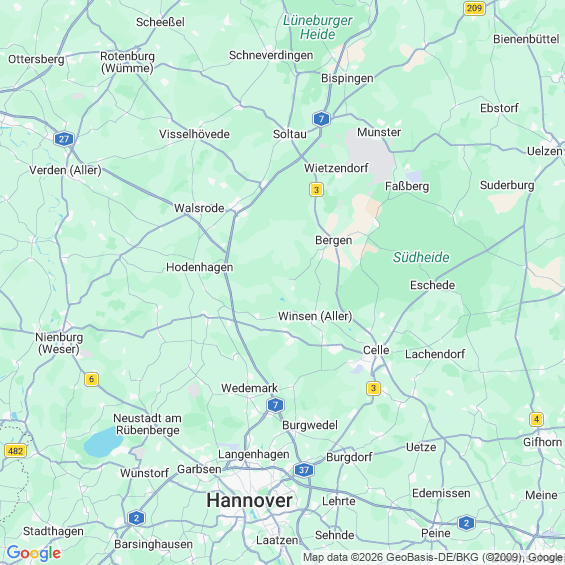
Task: Click the B209 road shield
Action: coord(474,8)
